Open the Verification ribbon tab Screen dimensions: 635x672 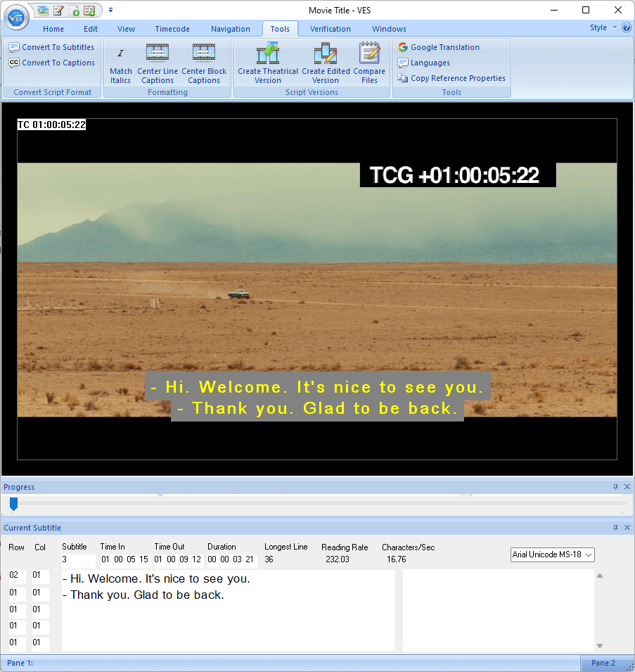(x=330, y=29)
